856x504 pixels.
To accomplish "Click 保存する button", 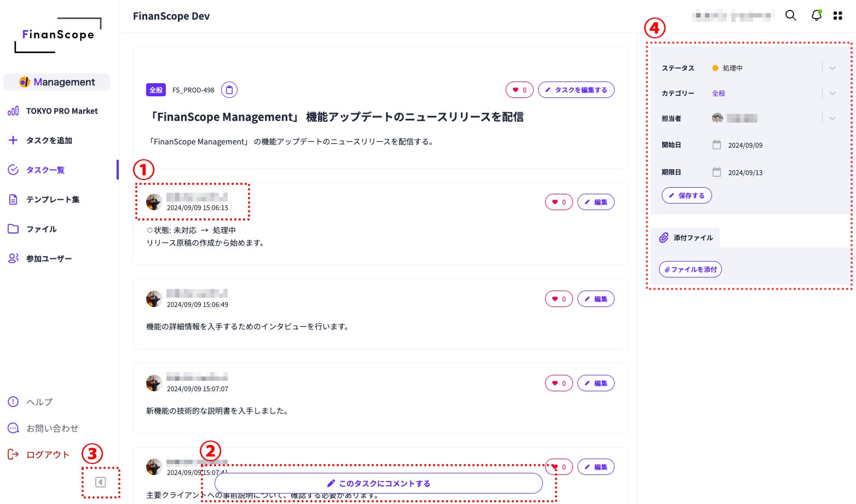I will [x=687, y=195].
